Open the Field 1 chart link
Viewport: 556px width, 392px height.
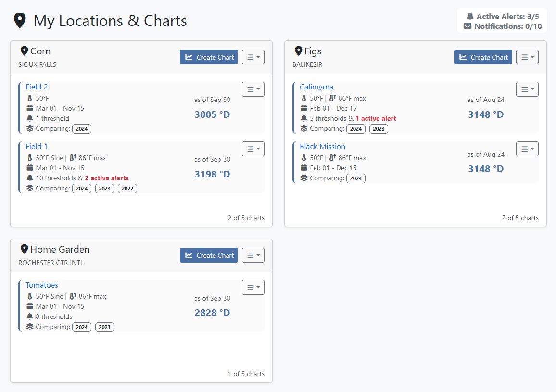pyautogui.click(x=37, y=146)
